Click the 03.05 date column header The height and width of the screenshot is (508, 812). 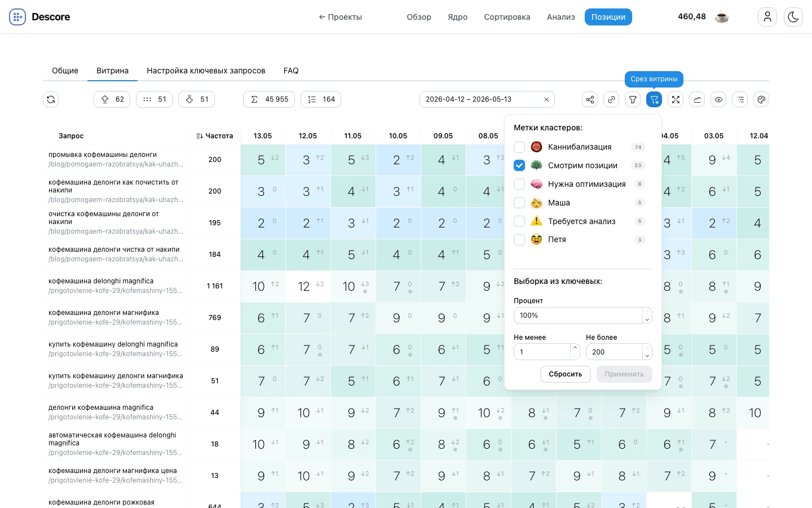coord(714,136)
